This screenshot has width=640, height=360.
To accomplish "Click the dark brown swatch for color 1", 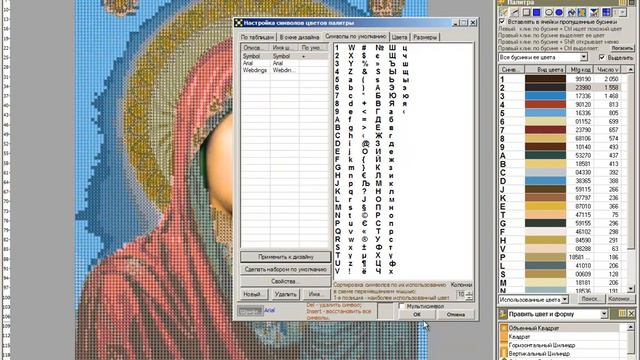I will coord(545,79).
